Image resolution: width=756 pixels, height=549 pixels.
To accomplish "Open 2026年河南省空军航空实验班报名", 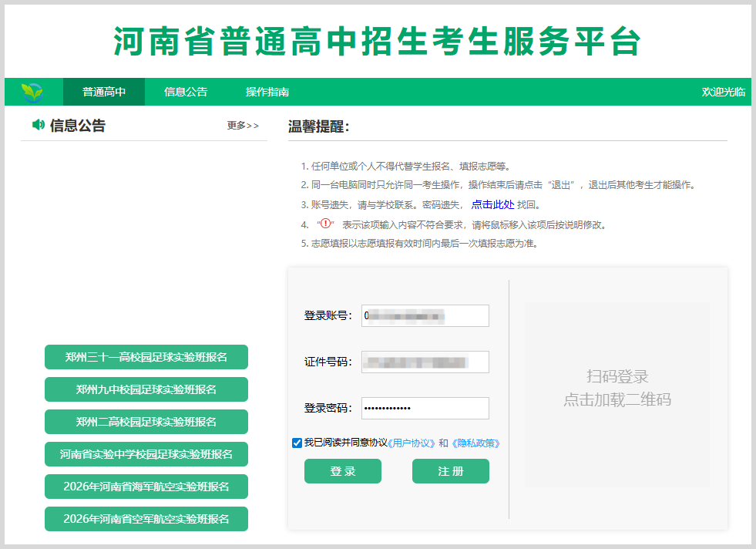I will pos(146,519).
